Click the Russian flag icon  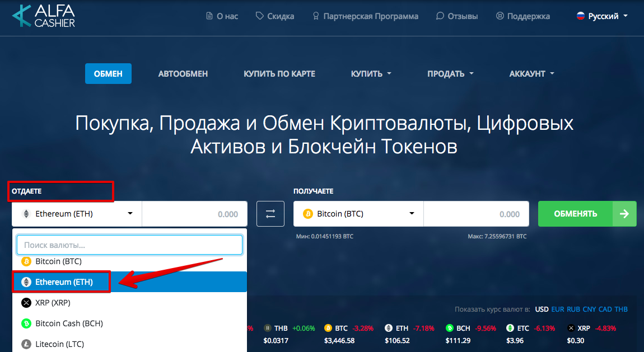coord(581,16)
